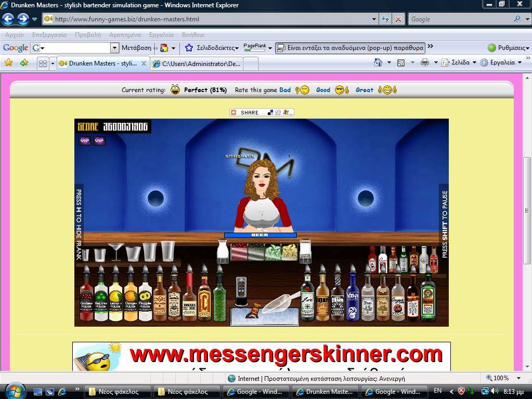Go back with the browser Back arrow
The height and width of the screenshot is (399, 532).
(8, 19)
